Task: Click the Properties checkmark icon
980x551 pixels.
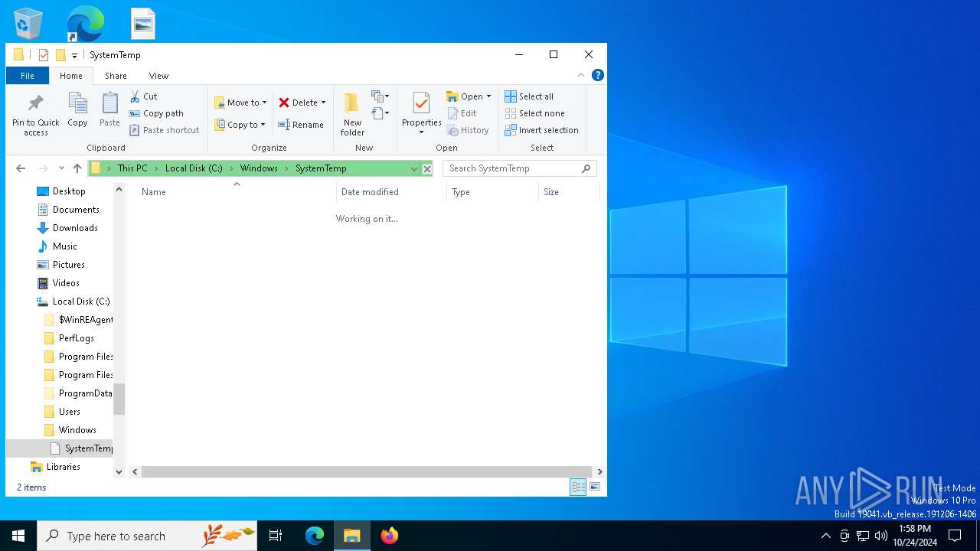Action: pos(421,104)
